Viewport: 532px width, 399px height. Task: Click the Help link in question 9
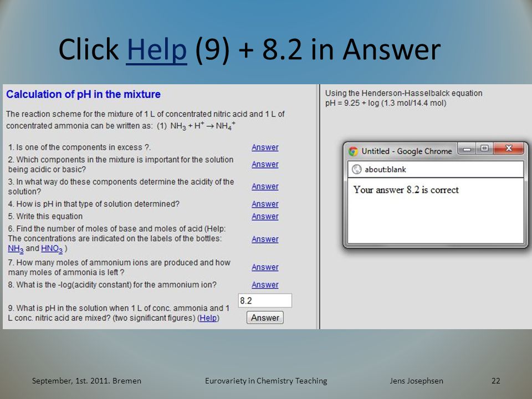tap(208, 318)
